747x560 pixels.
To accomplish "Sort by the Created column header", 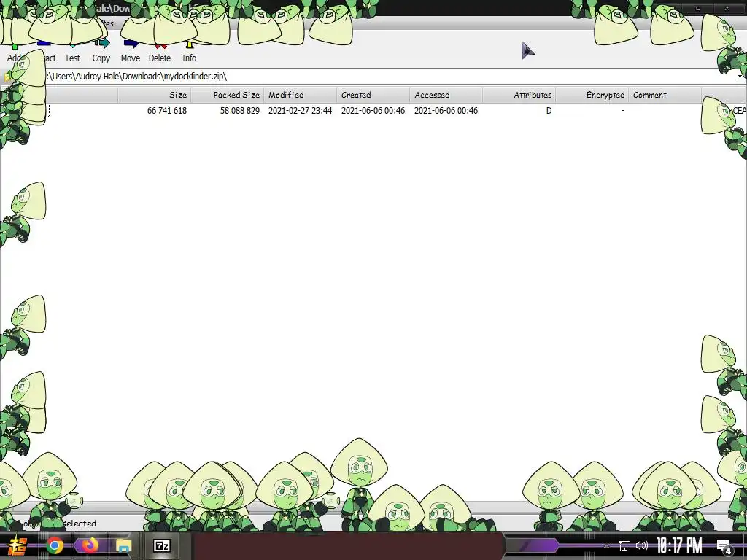I will [373, 95].
